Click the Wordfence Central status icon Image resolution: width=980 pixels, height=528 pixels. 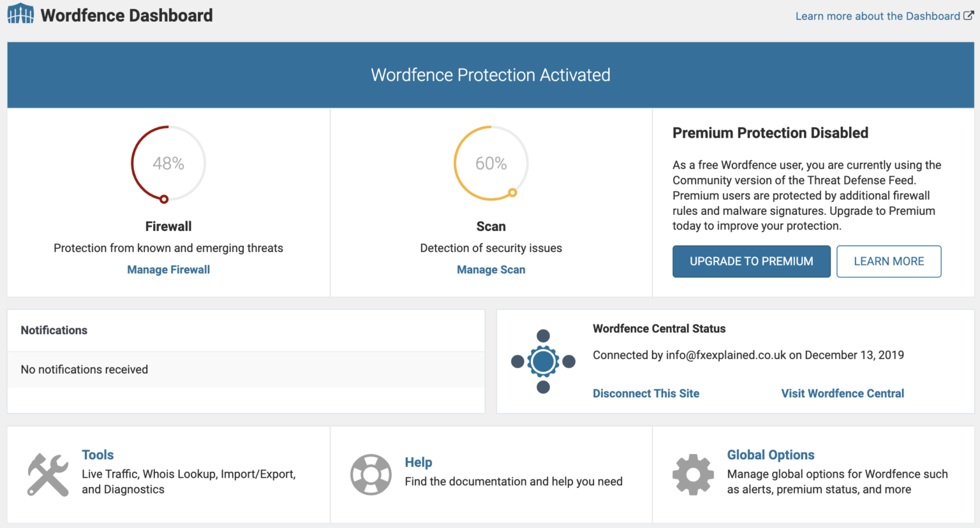pos(543,361)
